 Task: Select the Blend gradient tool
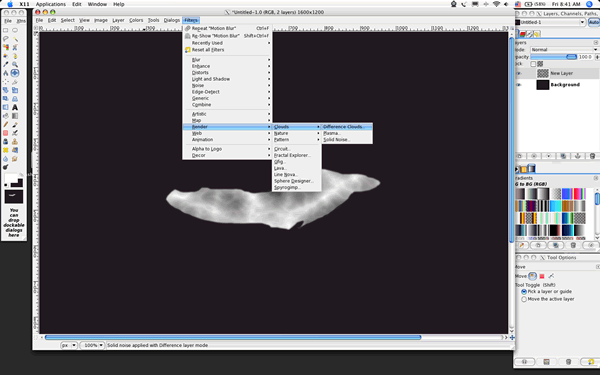coord(15,116)
